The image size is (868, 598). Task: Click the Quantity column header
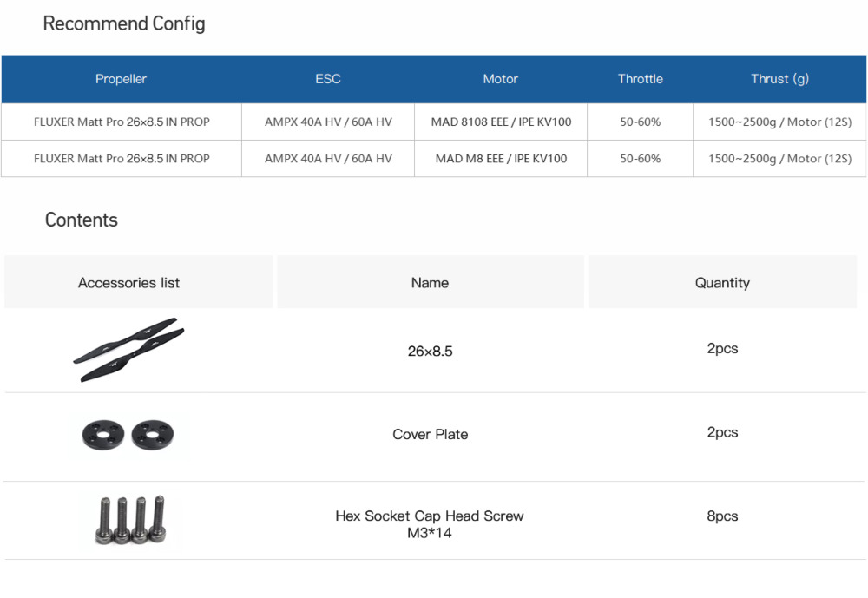722,283
